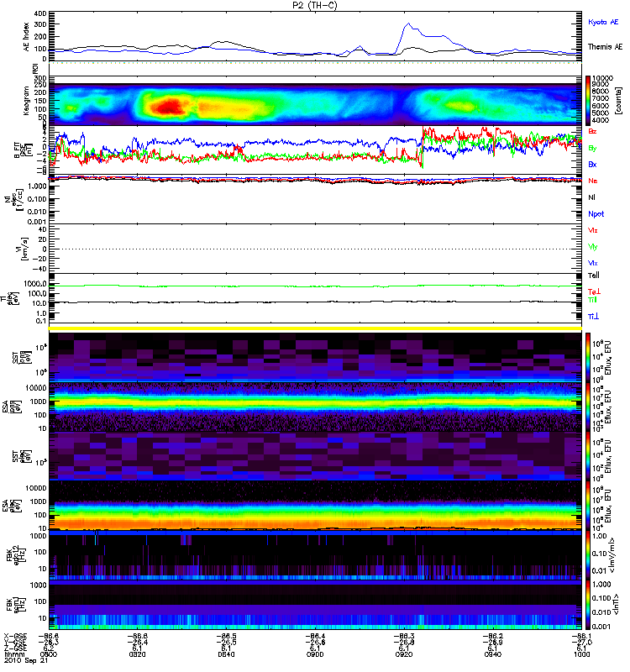
Task: Click the Keogram counts color bar
Action: click(587, 101)
